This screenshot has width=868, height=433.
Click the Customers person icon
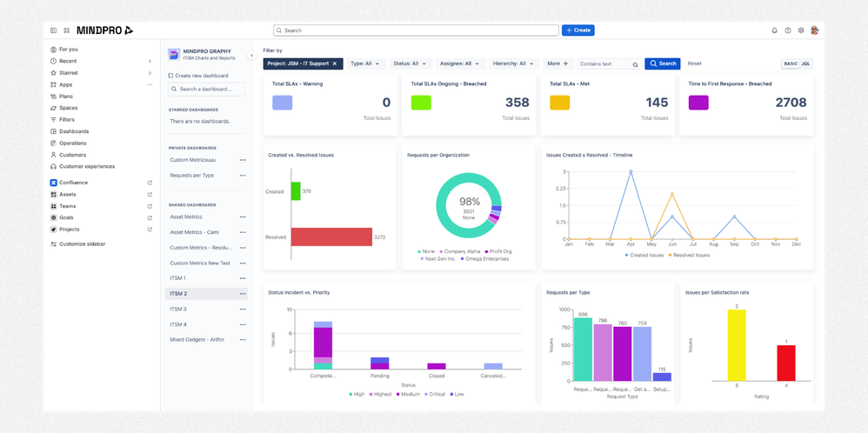pyautogui.click(x=53, y=155)
